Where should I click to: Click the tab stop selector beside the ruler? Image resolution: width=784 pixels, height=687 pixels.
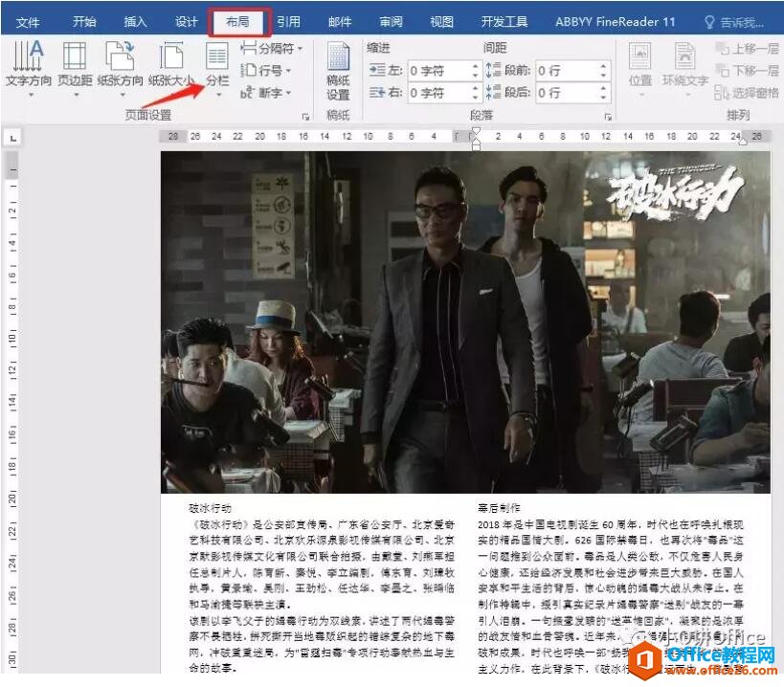point(12,138)
